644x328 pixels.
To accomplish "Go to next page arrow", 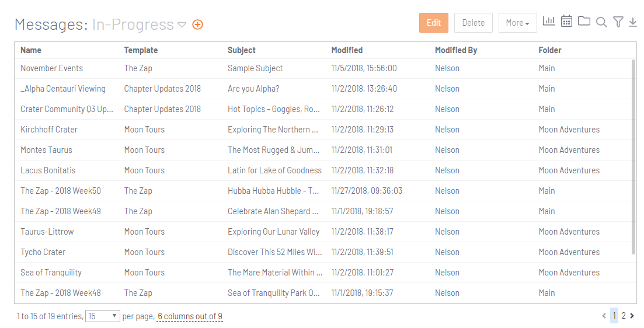I will pos(632,316).
